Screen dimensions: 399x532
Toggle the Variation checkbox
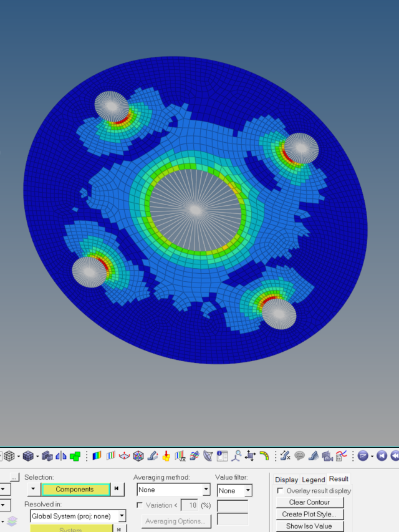click(x=140, y=505)
